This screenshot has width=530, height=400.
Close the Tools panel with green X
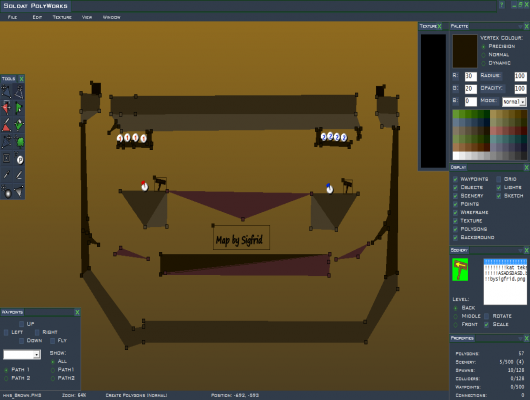point(21,79)
